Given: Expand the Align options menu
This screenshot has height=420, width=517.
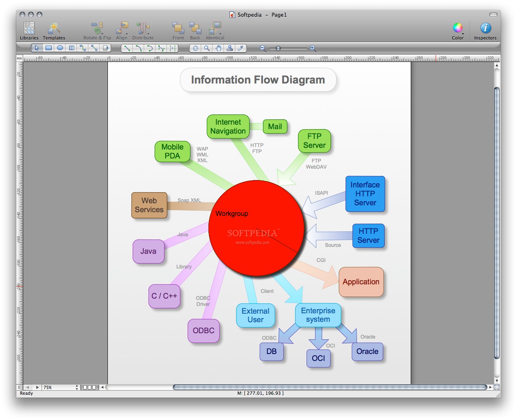Looking at the screenshot, I should coord(122,31).
